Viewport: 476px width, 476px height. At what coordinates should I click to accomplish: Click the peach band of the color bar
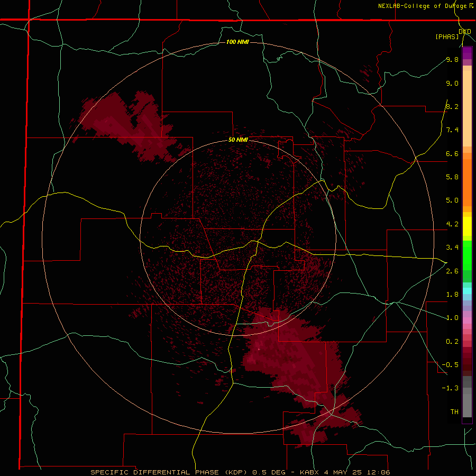[x=467, y=106]
